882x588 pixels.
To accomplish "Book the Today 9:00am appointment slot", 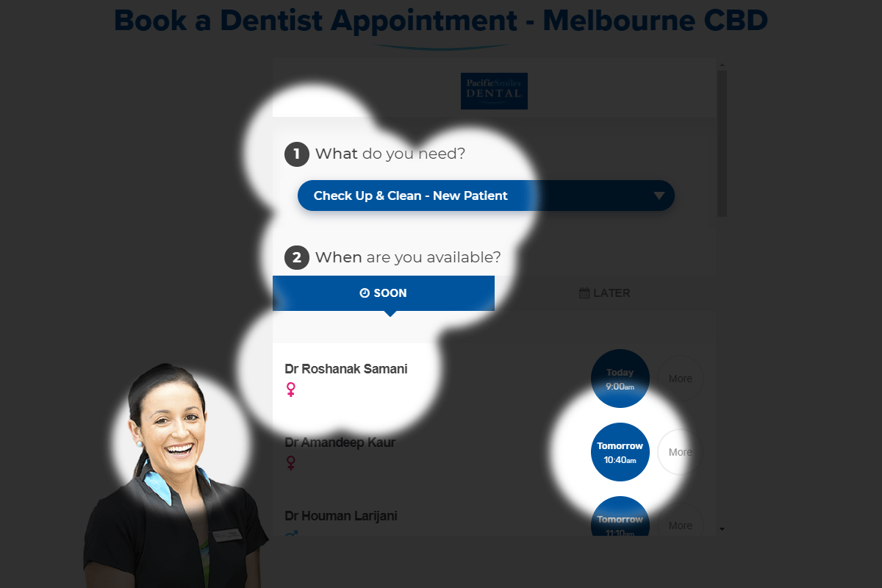I will click(x=620, y=379).
